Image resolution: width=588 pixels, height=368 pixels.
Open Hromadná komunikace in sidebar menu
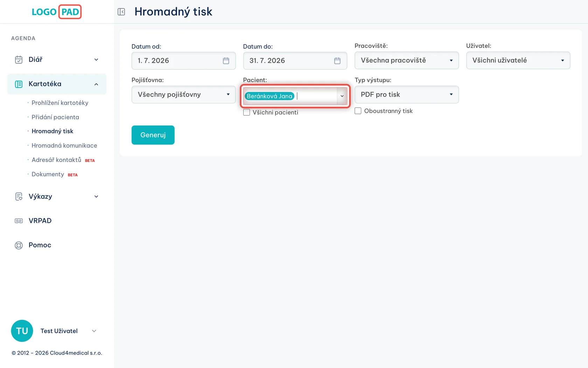click(x=64, y=145)
